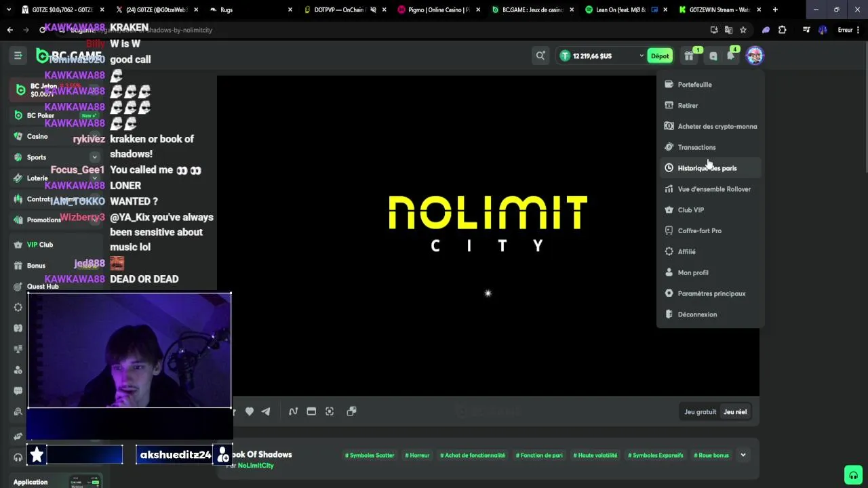This screenshot has width=868, height=488.
Task: Expand the Sports sidebar section
Action: [94, 157]
